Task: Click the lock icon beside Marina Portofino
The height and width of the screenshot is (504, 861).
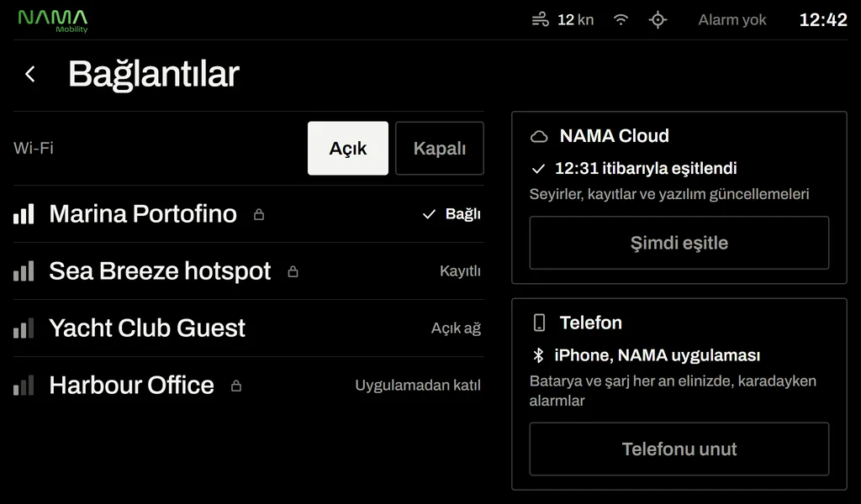Action: (259, 214)
